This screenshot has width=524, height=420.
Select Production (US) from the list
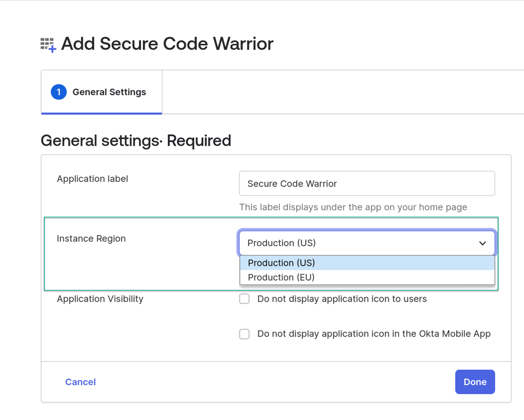tap(367, 263)
